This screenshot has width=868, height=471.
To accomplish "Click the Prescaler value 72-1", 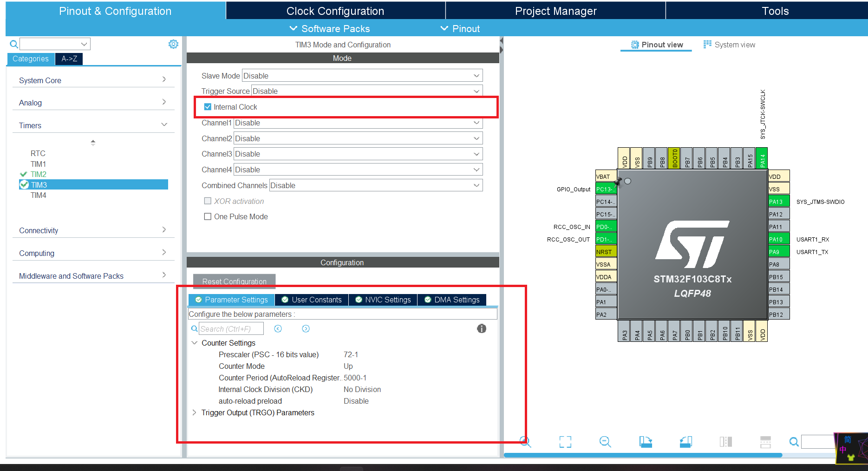I will (x=351, y=354).
